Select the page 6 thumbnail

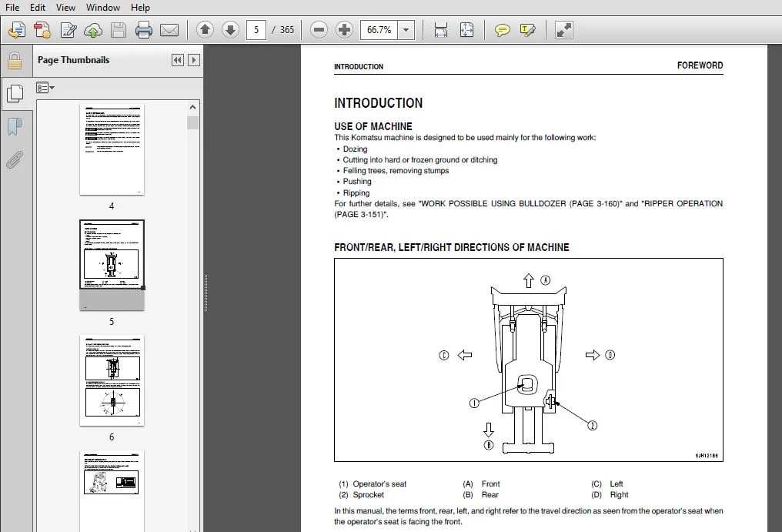pyautogui.click(x=112, y=380)
